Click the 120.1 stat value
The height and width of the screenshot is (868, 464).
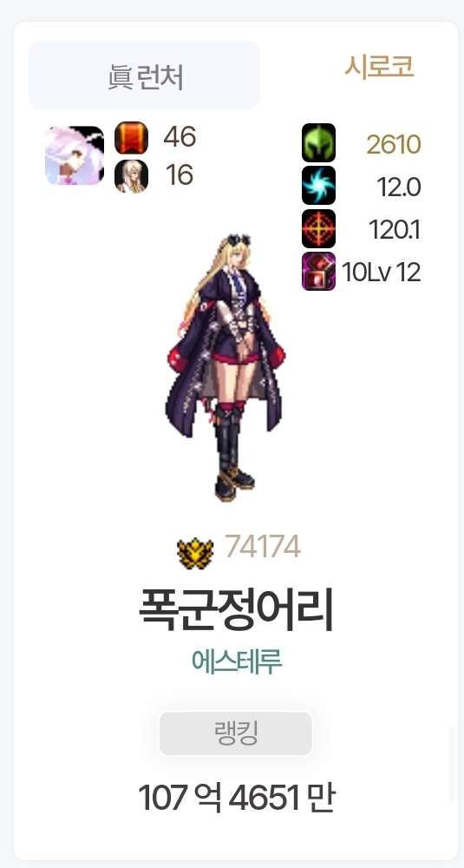[x=395, y=230]
